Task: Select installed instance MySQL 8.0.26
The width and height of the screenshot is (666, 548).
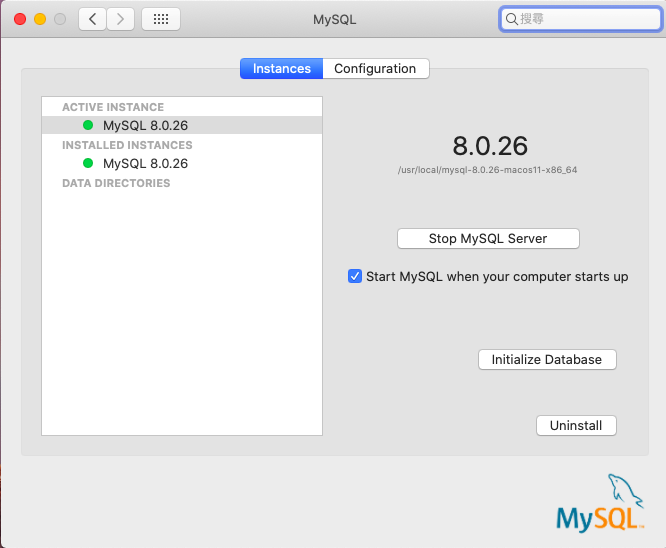Action: point(182,163)
